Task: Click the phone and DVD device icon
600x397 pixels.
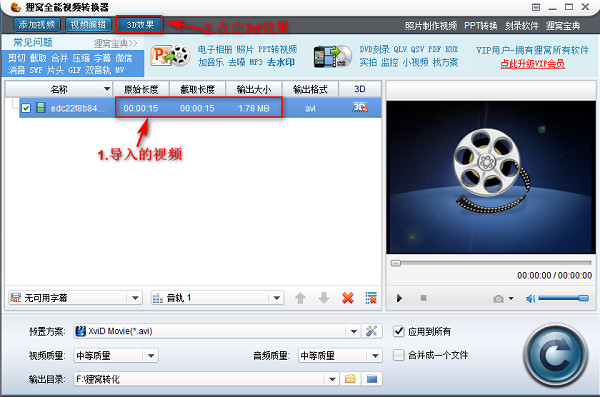Action: pyautogui.click(x=333, y=56)
